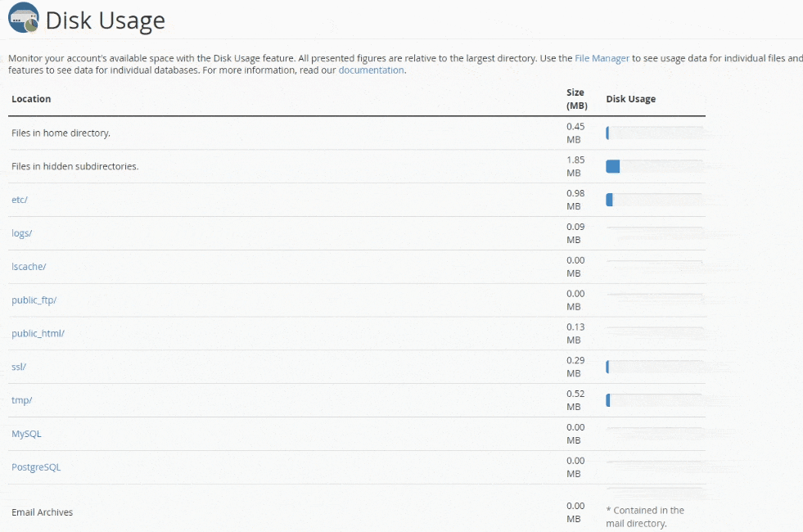Open the ssl/ directory link
This screenshot has width=803, height=532.
pos(19,367)
